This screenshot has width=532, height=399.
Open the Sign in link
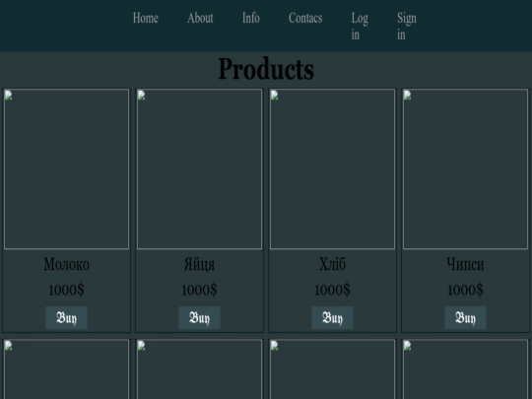(407, 27)
